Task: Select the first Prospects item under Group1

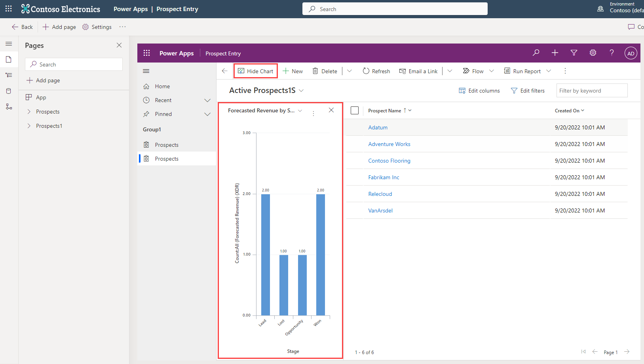Action: pyautogui.click(x=177, y=145)
